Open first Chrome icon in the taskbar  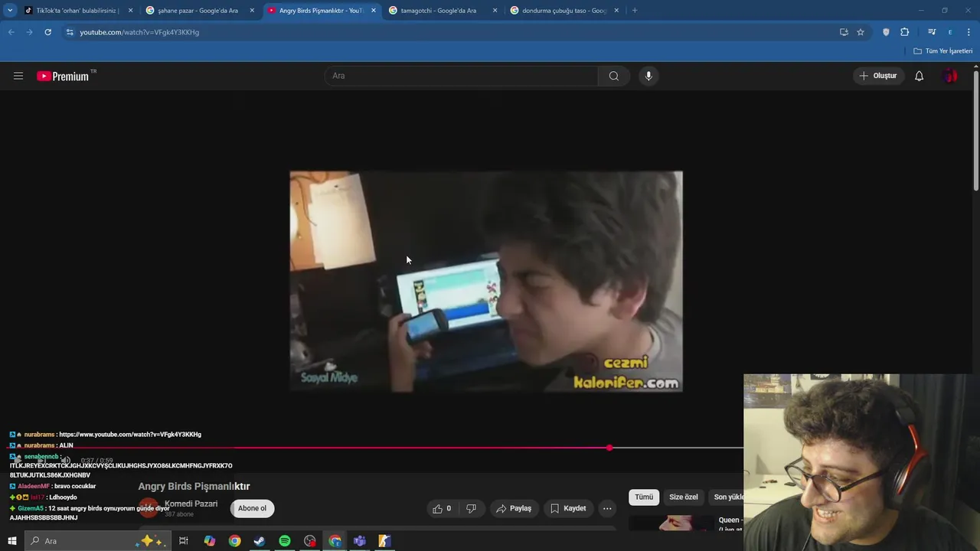[x=234, y=541]
